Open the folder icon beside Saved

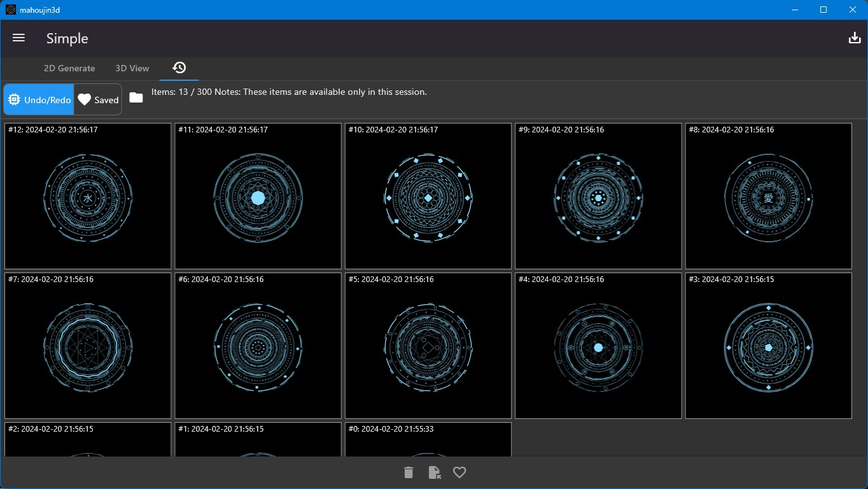point(136,97)
